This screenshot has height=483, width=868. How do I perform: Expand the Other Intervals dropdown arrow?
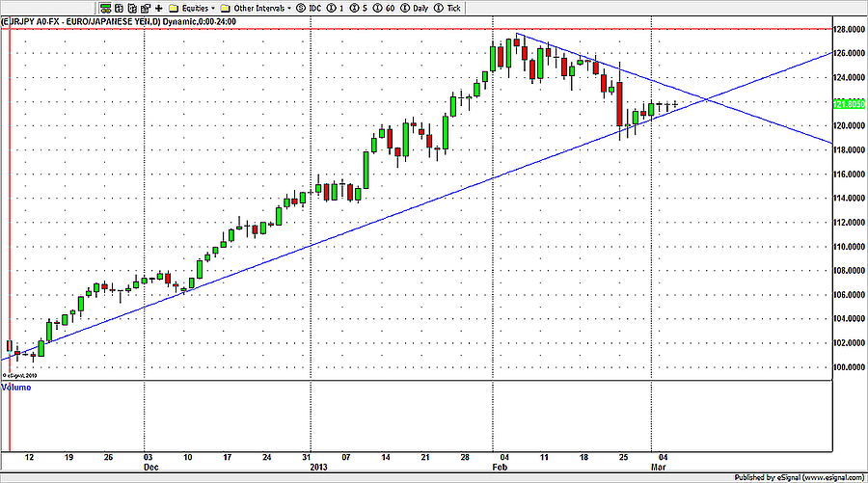point(288,8)
